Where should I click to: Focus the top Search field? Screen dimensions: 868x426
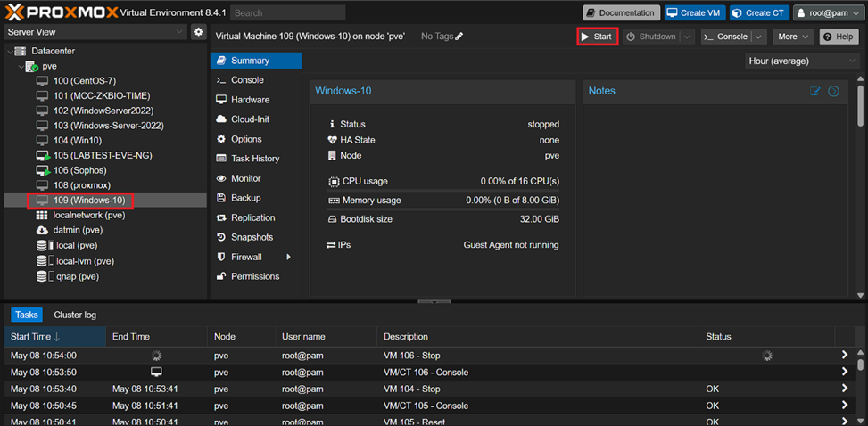(287, 13)
